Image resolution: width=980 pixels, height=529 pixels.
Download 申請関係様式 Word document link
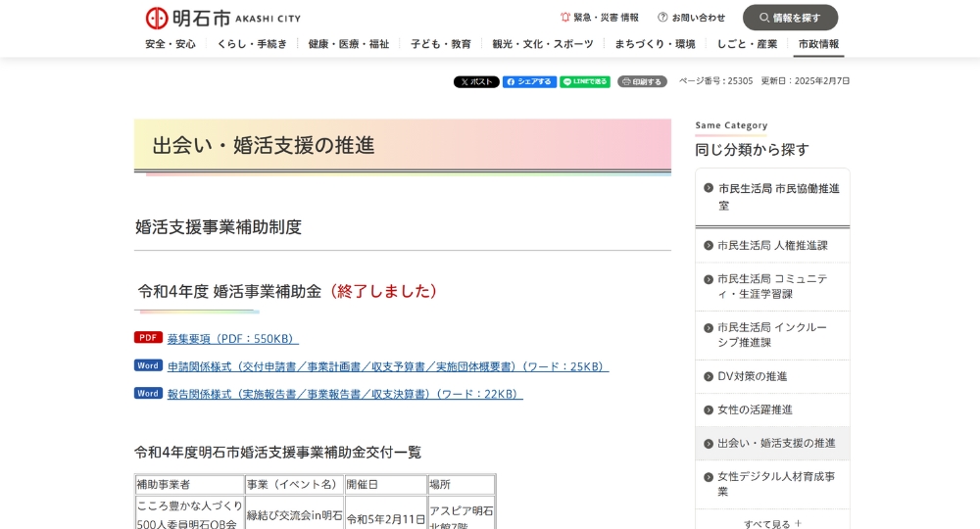click(387, 366)
